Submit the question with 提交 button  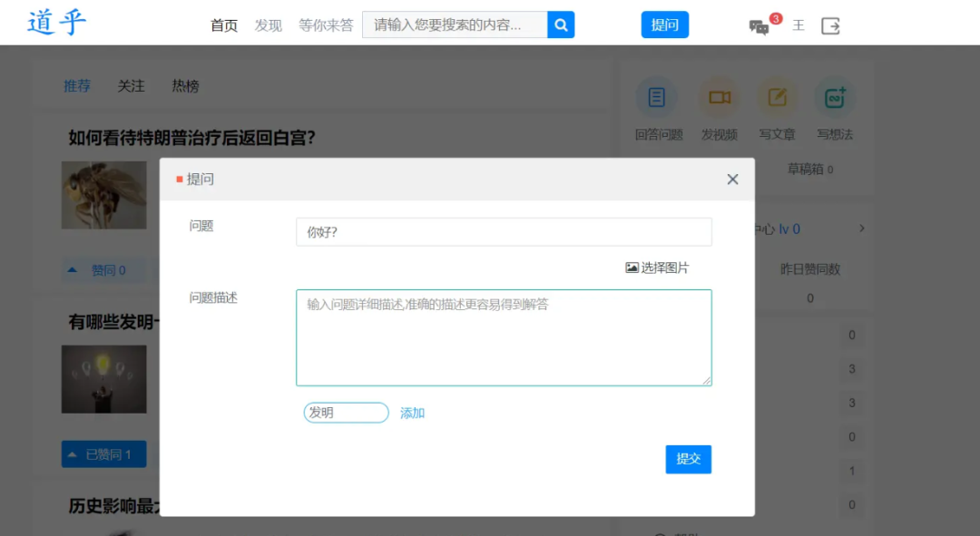click(688, 459)
